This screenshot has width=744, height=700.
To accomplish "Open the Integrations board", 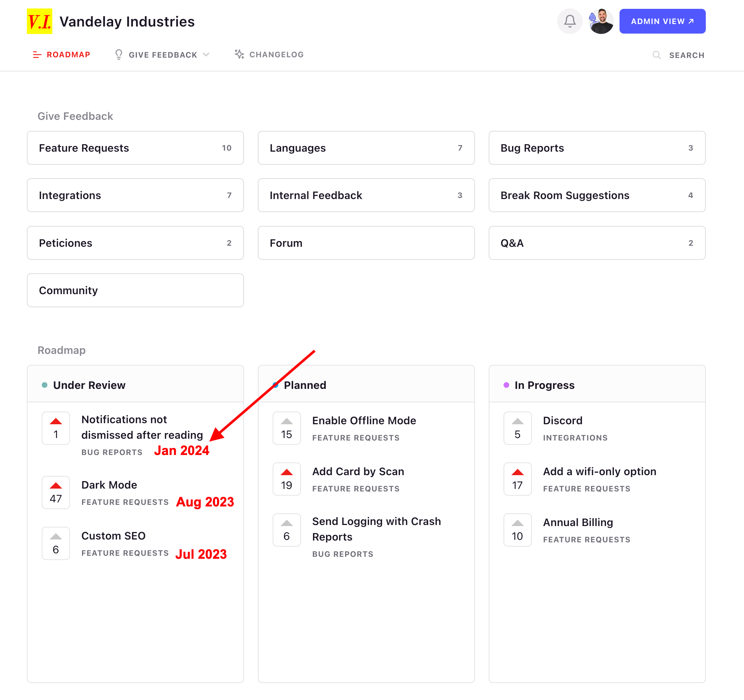I will click(135, 195).
